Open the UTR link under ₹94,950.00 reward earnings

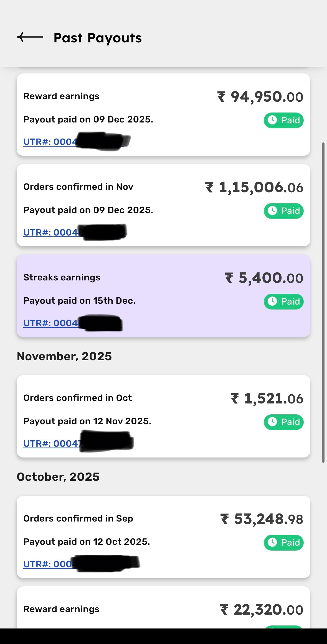click(50, 142)
